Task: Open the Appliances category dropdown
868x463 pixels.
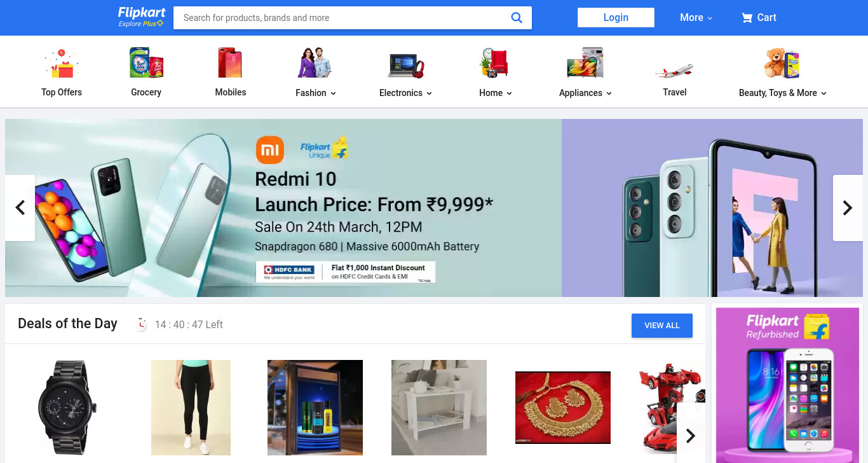Action: click(585, 93)
